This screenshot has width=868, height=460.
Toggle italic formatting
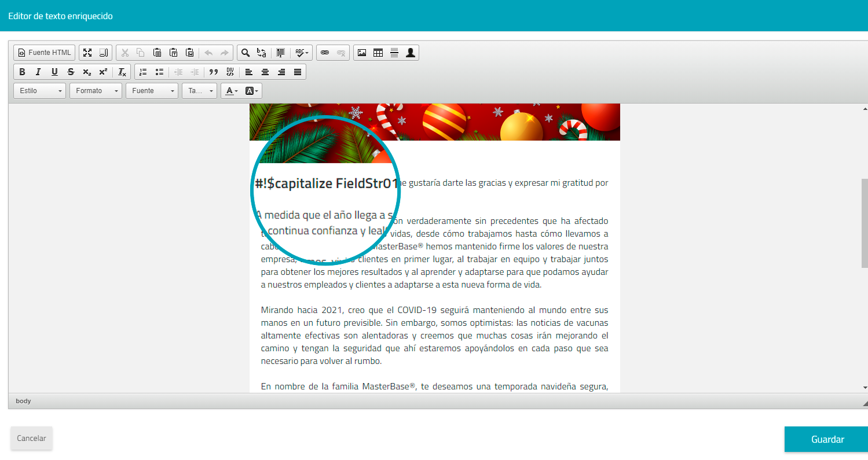point(38,72)
